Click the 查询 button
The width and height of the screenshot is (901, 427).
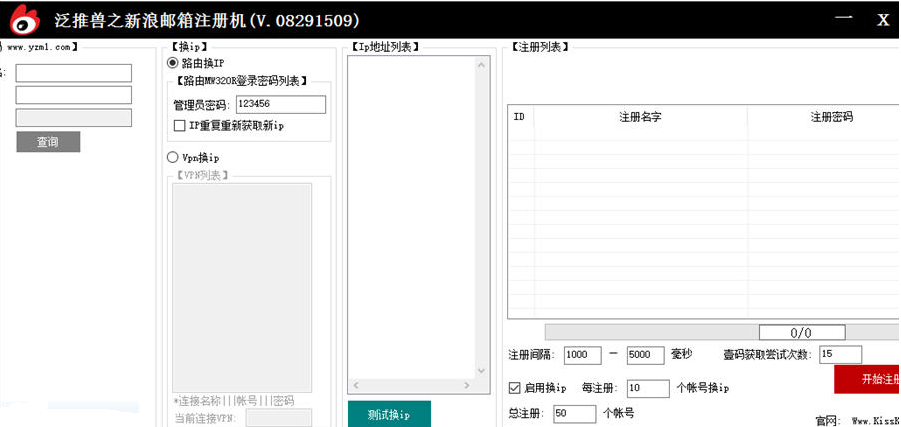(x=48, y=142)
